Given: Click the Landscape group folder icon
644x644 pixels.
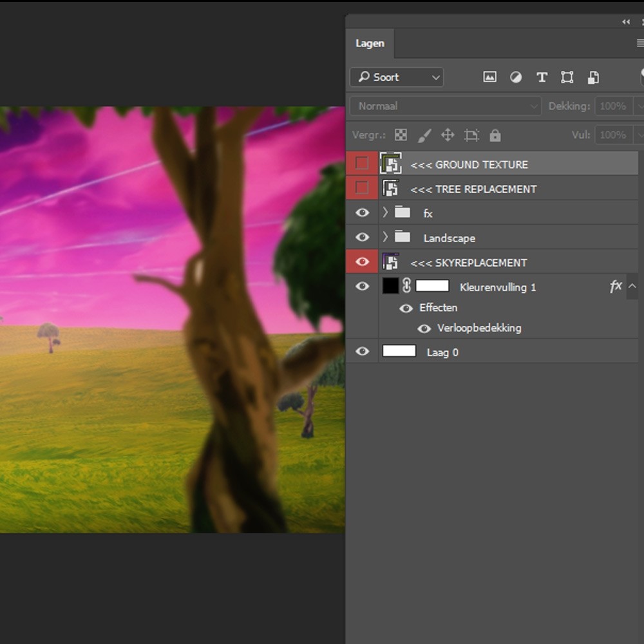Looking at the screenshot, I should (x=402, y=237).
